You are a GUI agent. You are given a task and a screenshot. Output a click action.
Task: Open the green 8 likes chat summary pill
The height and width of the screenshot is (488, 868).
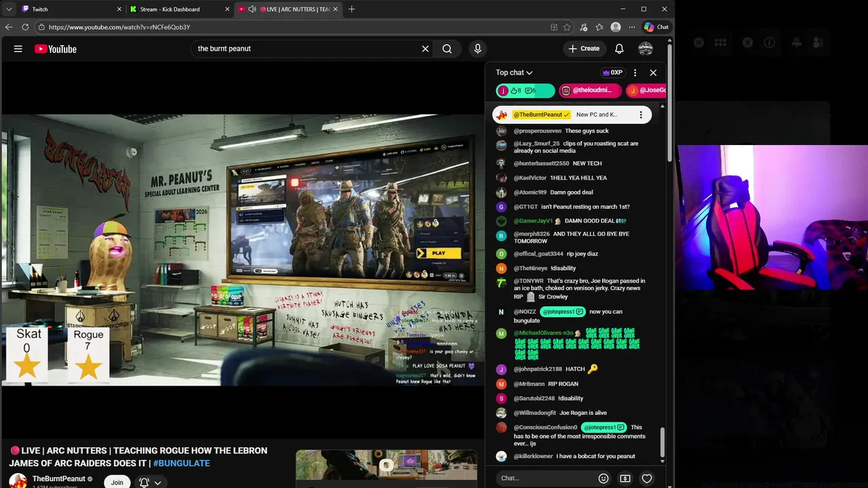coord(525,90)
